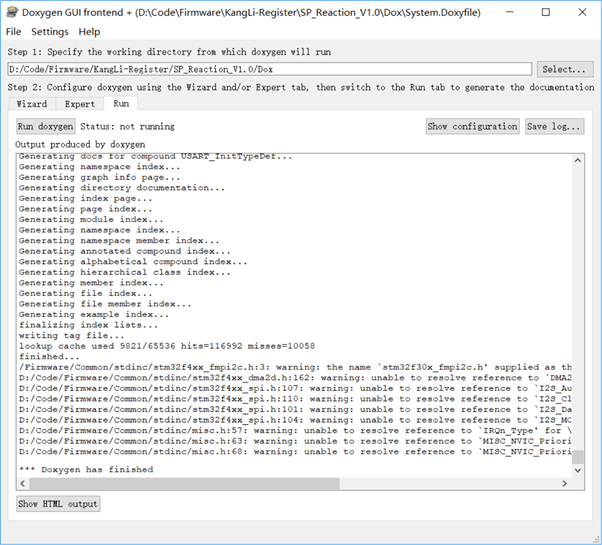The image size is (602, 545).
Task: Open the File menu
Action: (x=13, y=32)
